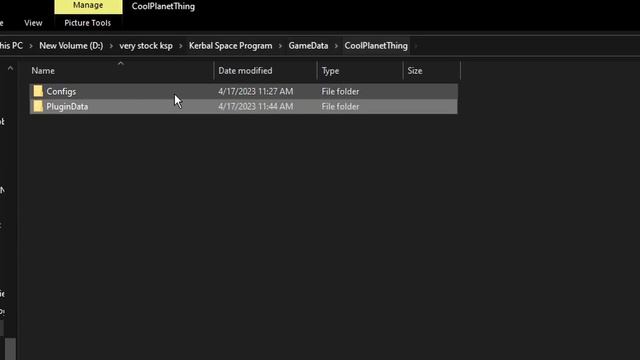This screenshot has width=640, height=360.
Task: Expand chevron after Kerbal Space Program
Action: [x=280, y=46]
